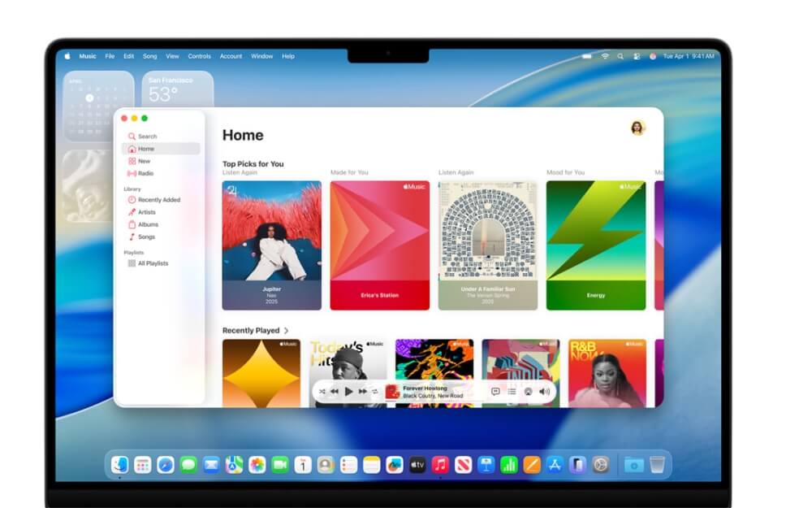Launch Safari from the Dock
Screen dimensions: 812x508
[166, 465]
